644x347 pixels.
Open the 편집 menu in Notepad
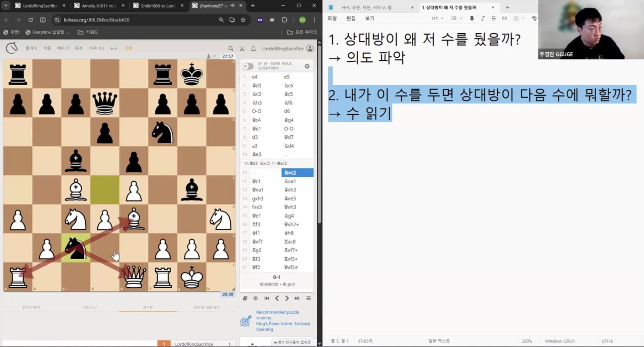[351, 18]
